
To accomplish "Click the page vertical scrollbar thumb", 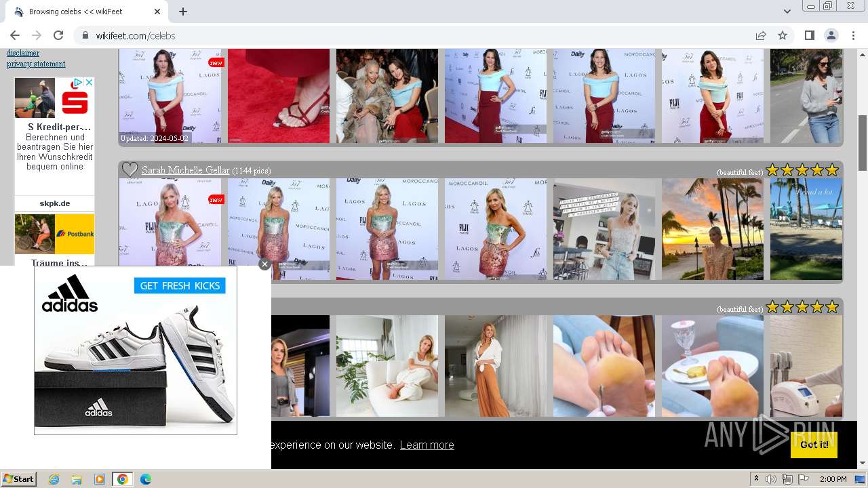I will 863,142.
